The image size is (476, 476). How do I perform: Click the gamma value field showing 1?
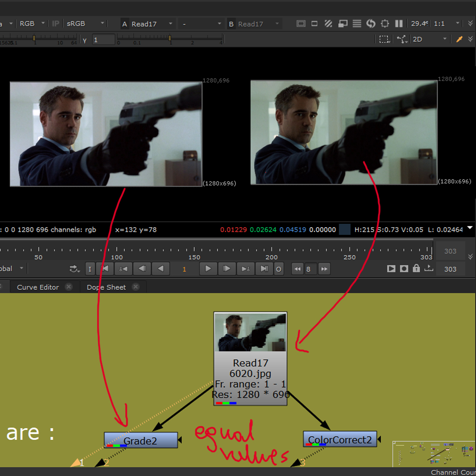(103, 40)
